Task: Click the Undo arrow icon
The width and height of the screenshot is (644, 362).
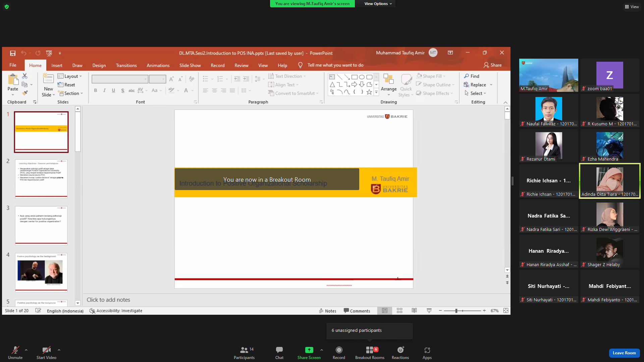Action: click(23, 53)
